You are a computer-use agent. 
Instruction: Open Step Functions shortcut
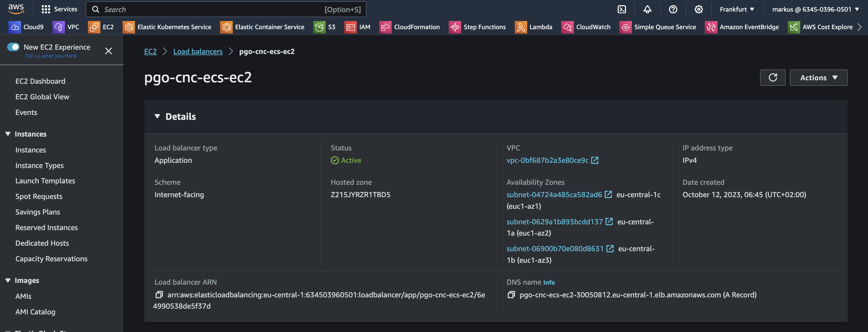(x=478, y=27)
